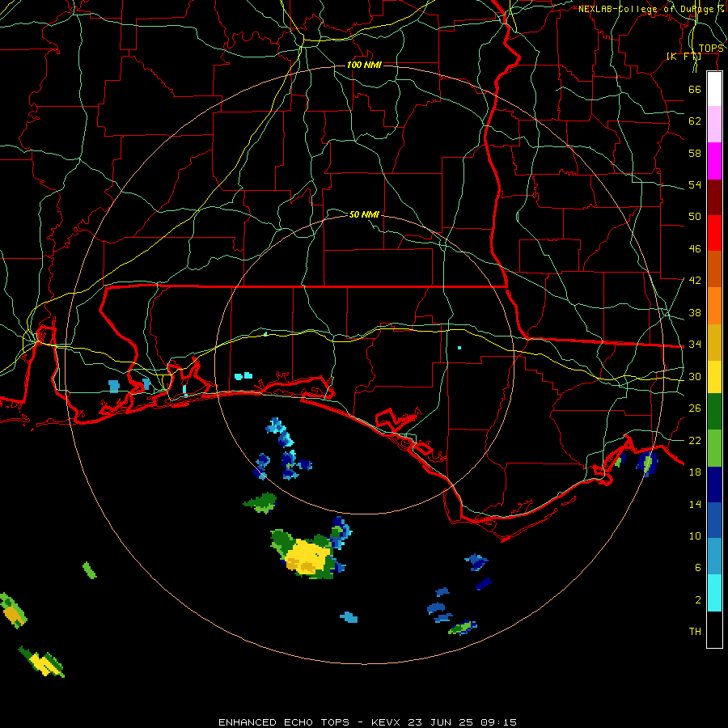Select the navy blue legend swatch
This screenshot has height=728, width=728.
point(714,485)
